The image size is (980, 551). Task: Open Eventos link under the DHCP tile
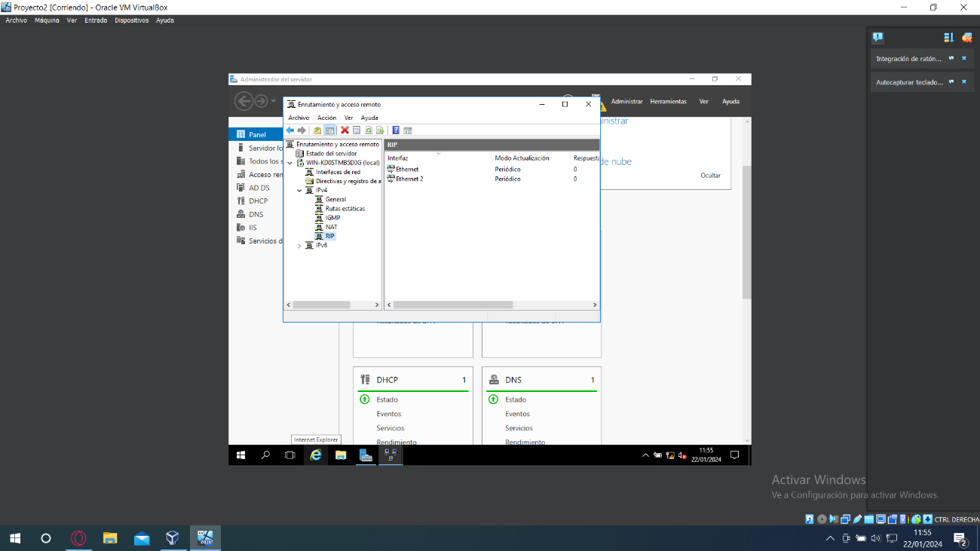coord(389,414)
